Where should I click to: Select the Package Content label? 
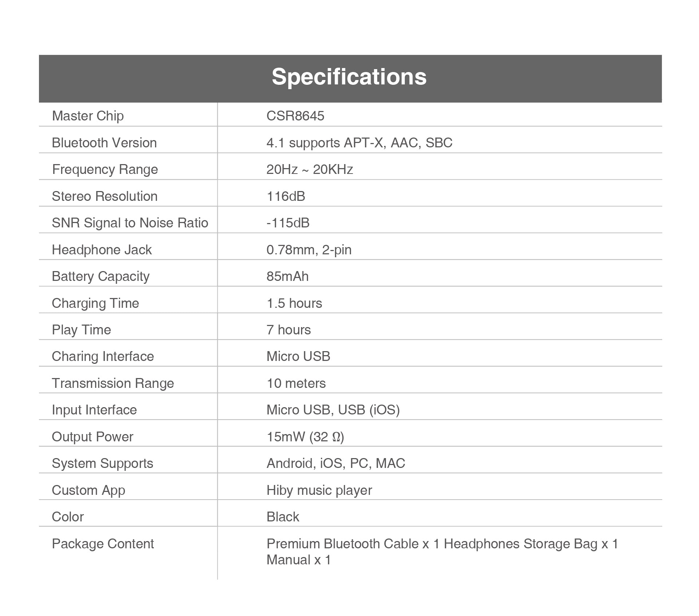pyautogui.click(x=103, y=544)
